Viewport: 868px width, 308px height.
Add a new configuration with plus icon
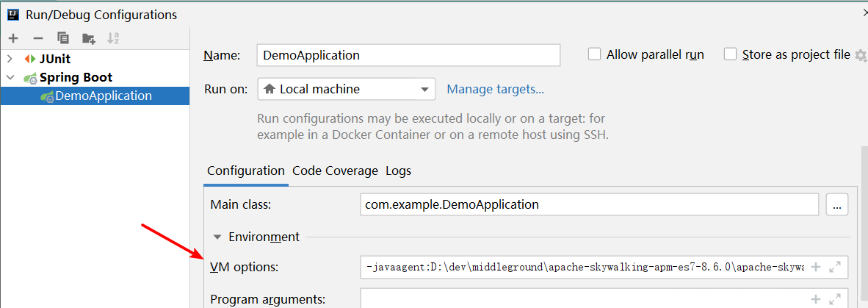coord(13,38)
